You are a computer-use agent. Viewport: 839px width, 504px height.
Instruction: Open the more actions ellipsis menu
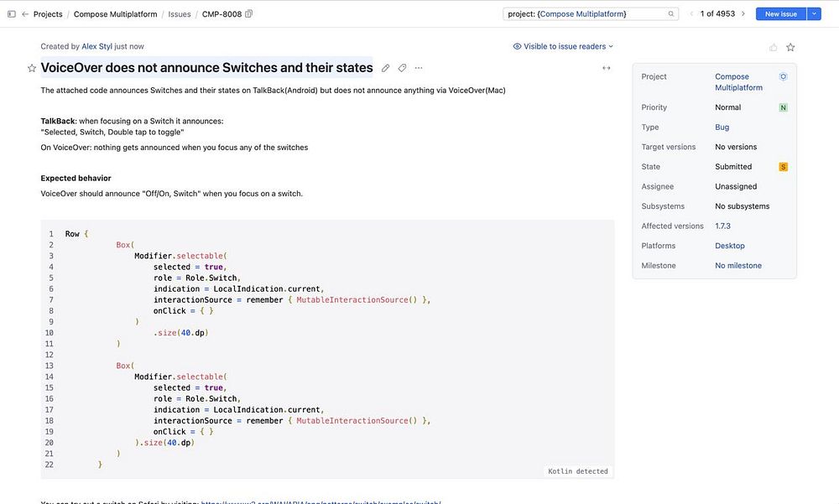pyautogui.click(x=419, y=68)
